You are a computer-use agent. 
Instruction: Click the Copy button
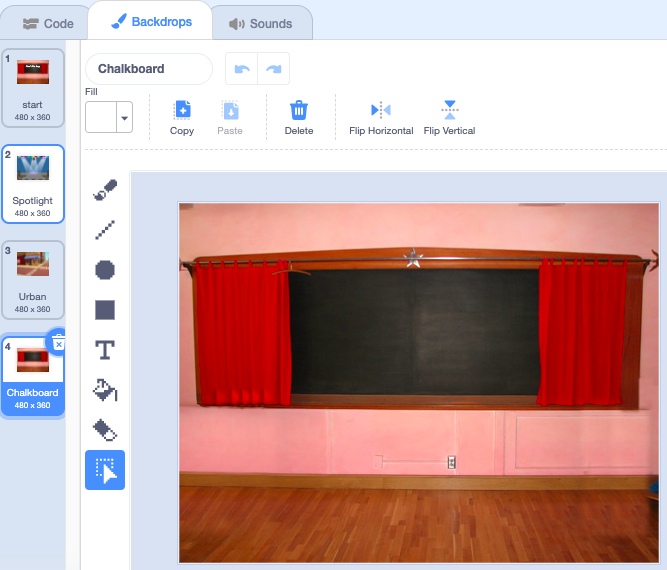click(182, 117)
